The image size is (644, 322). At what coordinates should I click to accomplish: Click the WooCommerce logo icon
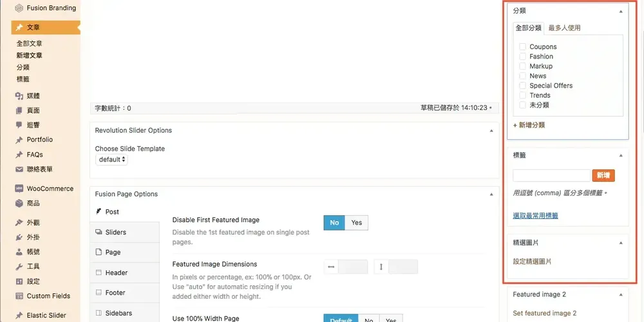click(x=19, y=189)
